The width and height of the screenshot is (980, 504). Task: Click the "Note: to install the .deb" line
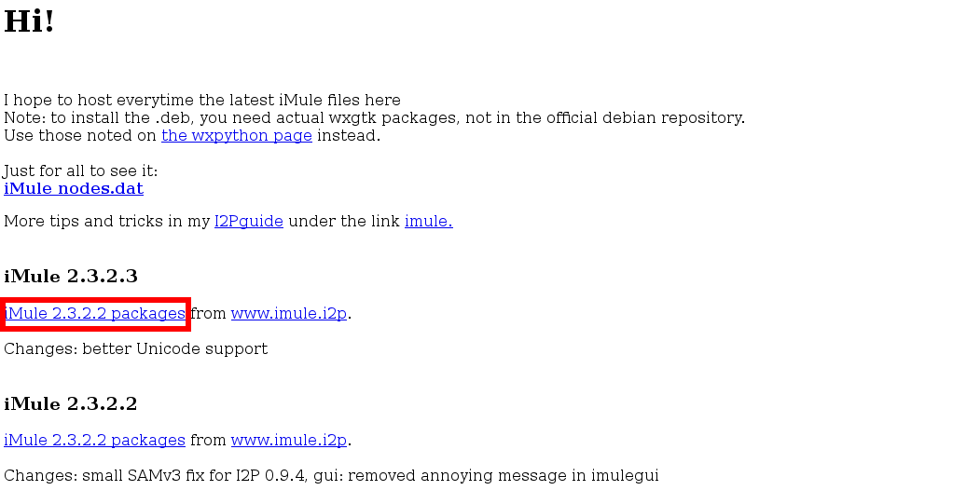pyautogui.click(x=373, y=118)
